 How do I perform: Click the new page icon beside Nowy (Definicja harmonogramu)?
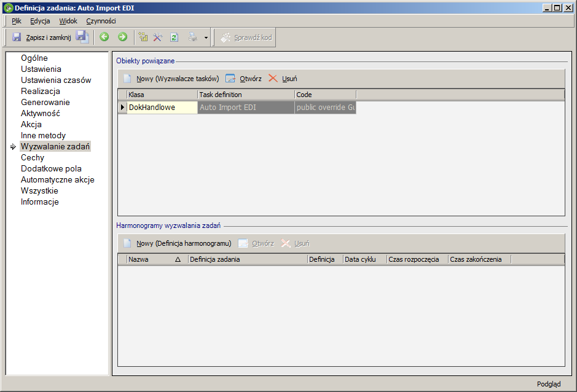tap(127, 243)
